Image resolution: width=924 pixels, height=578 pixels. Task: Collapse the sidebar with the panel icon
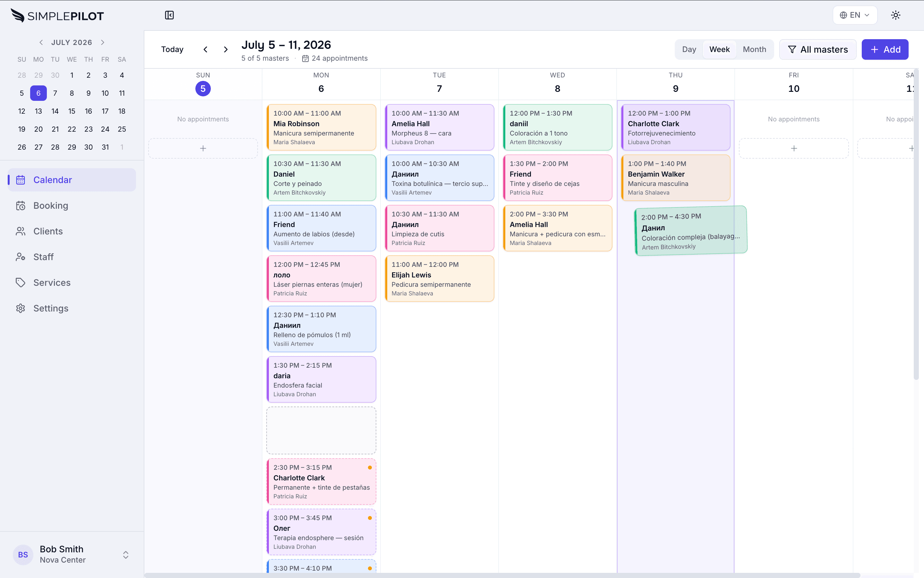click(x=169, y=15)
